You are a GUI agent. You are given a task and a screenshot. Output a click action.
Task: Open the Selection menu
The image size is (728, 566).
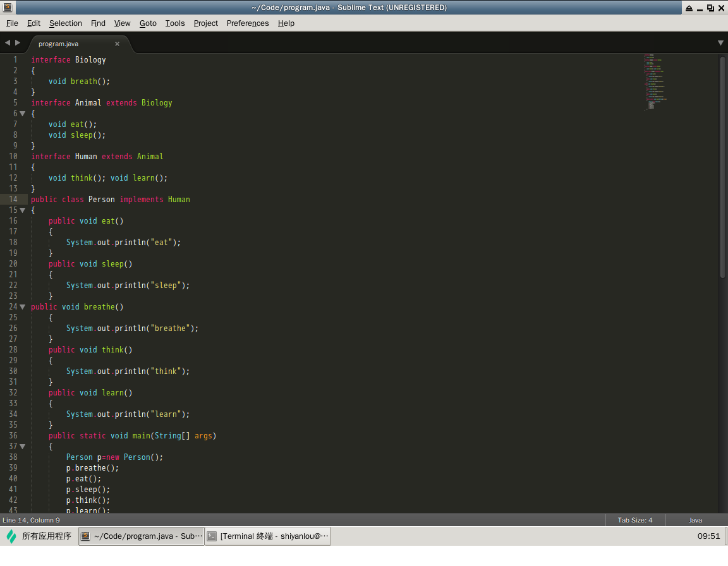66,23
